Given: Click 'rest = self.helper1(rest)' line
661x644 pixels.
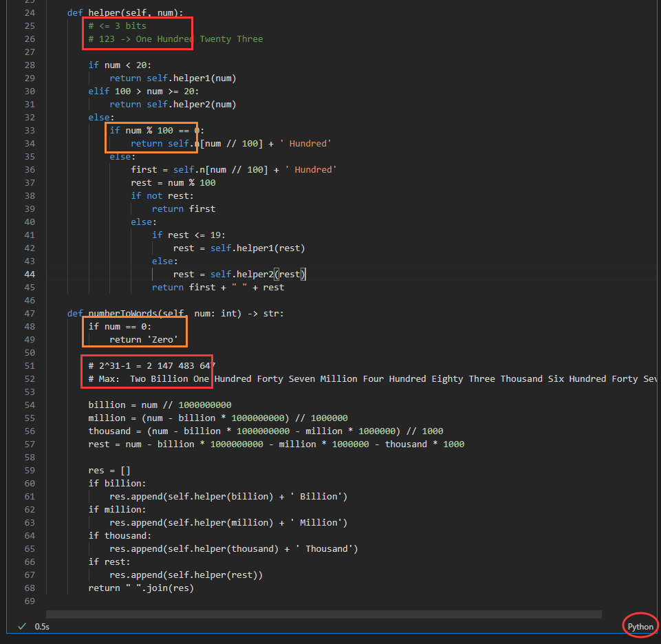Looking at the screenshot, I should pyautogui.click(x=239, y=248).
